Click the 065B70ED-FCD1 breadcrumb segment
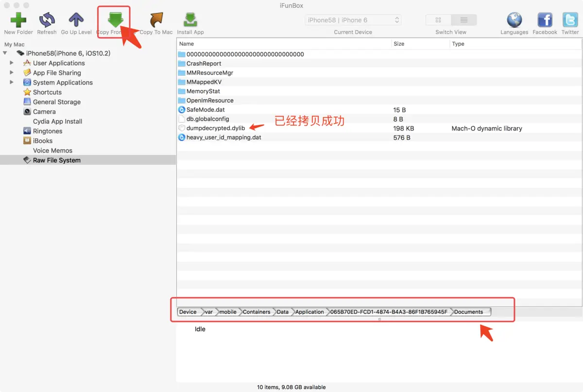Screen dimensions: 583x392 (x=389, y=312)
